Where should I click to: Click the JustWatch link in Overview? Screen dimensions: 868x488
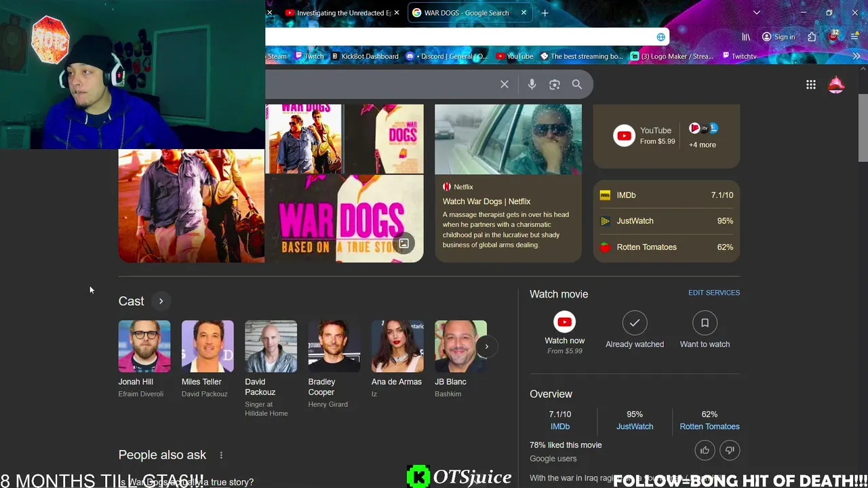coord(635,426)
